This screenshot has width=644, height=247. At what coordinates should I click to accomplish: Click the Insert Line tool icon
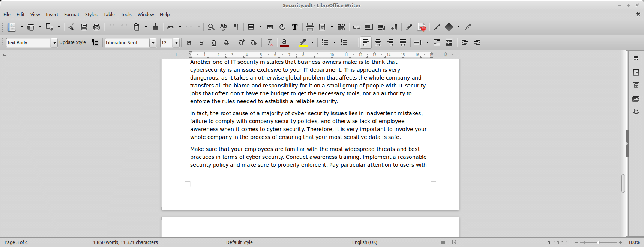pos(437,27)
